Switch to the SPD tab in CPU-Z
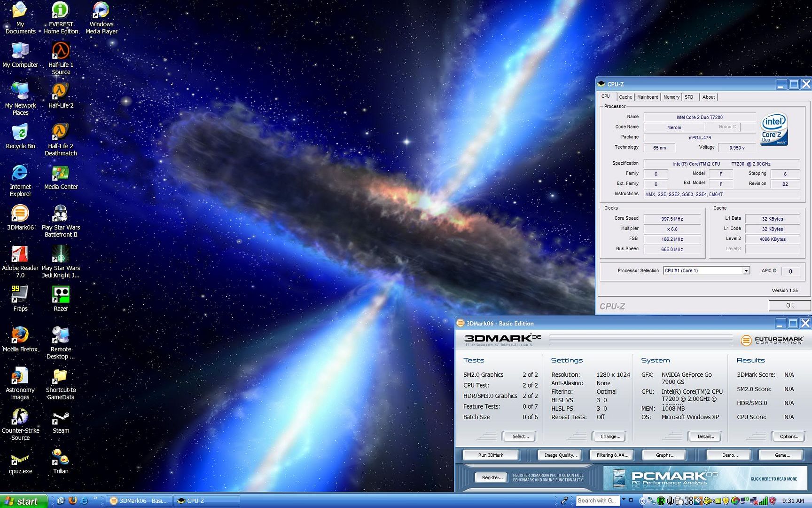Viewport: 812px width, 508px height. (x=689, y=97)
